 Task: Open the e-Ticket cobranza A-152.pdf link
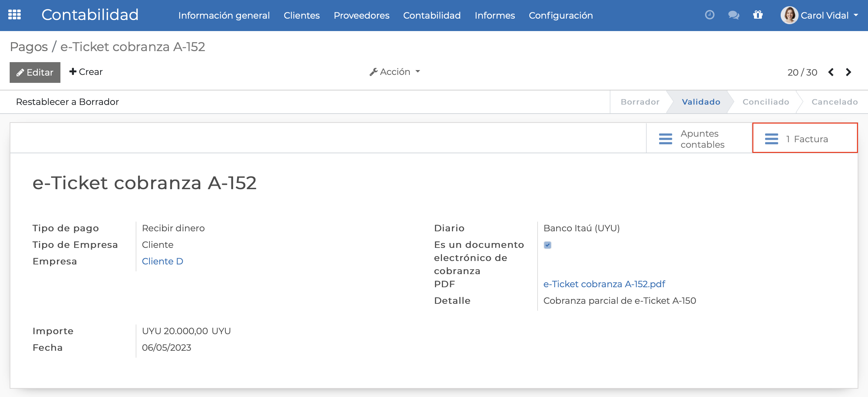pos(604,284)
